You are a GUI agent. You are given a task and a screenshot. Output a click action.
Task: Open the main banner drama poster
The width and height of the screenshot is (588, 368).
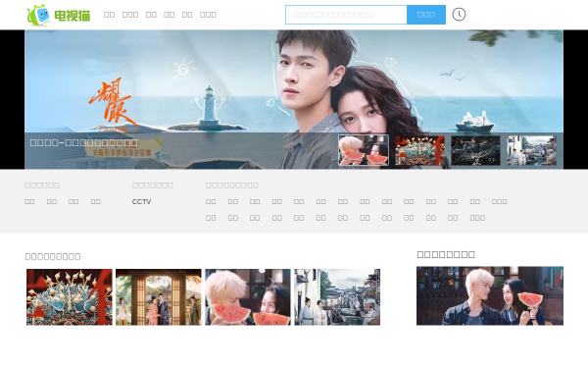(294, 99)
